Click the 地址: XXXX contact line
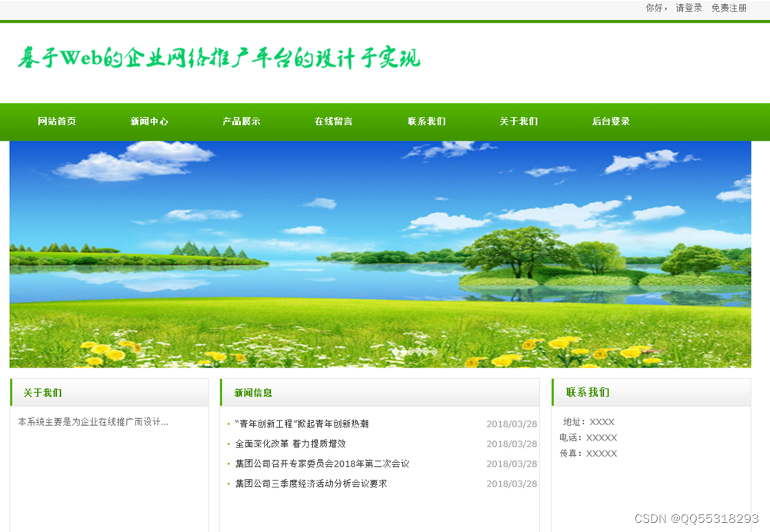 588,422
